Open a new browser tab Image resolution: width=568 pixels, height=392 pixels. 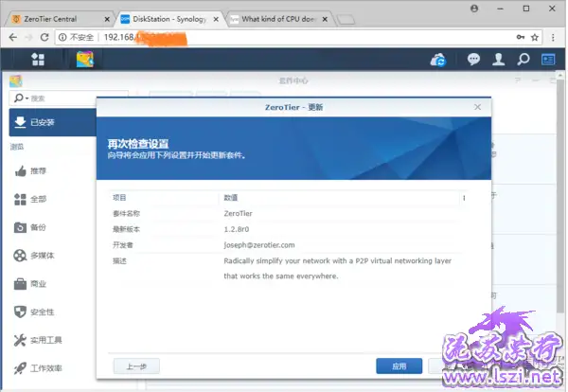click(x=346, y=19)
